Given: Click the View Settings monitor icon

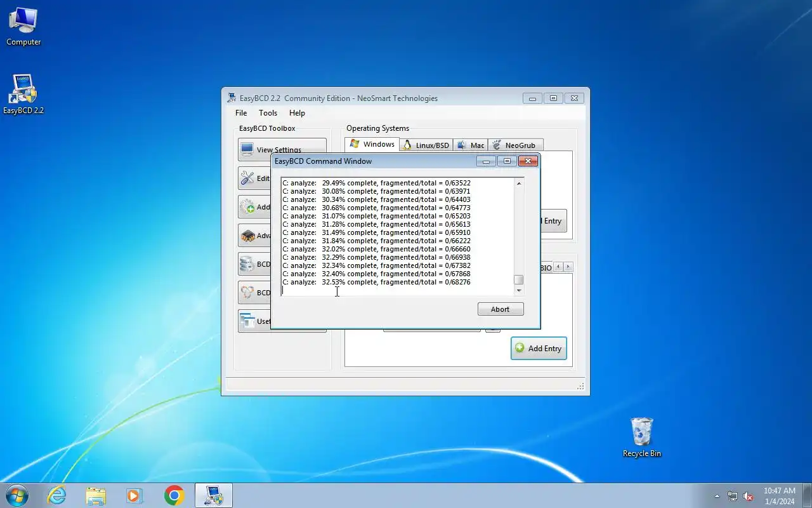Looking at the screenshot, I should (x=247, y=150).
